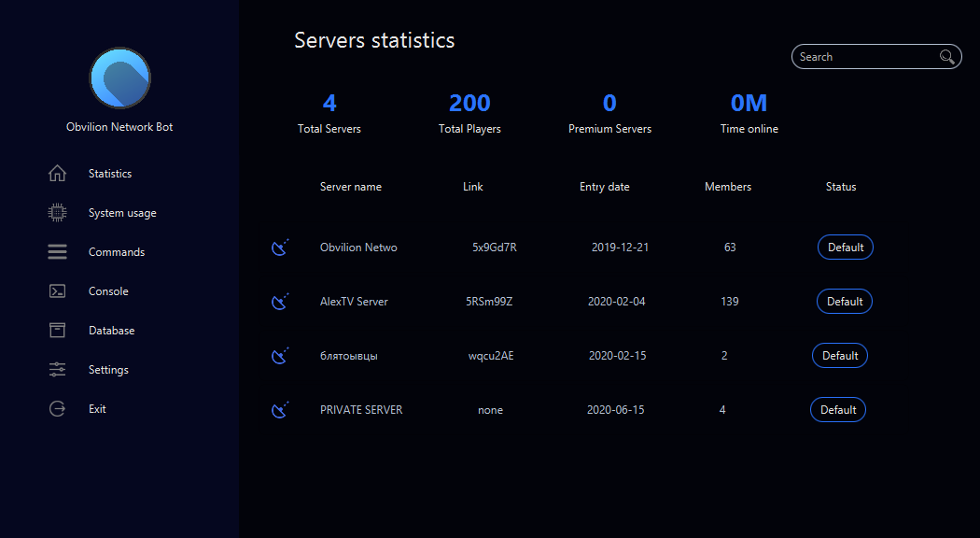
Task: Click the Total Servers label
Action: click(x=329, y=129)
